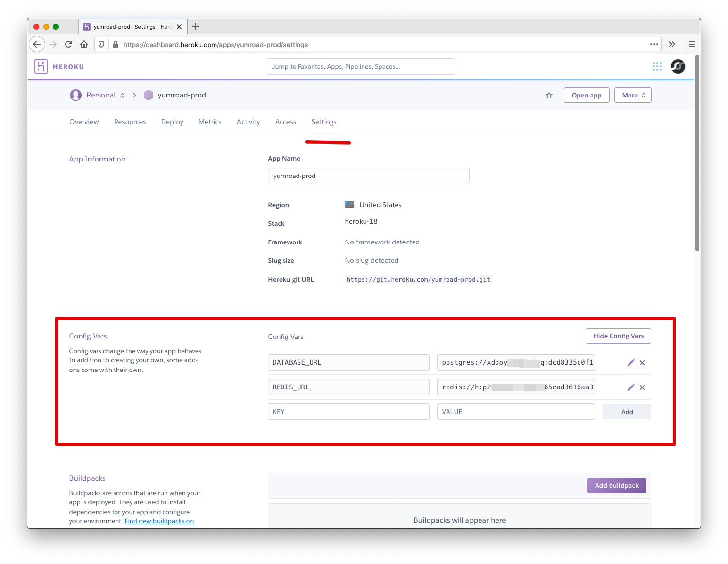Viewport: 728px width, 564px height.
Task: Click the Heroku logo icon
Action: pos(41,66)
